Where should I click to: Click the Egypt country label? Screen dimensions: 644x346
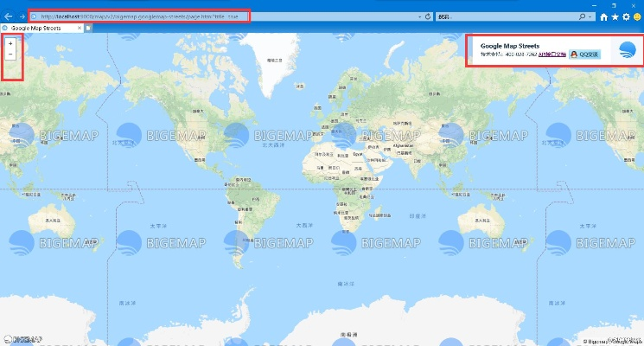tap(358, 154)
